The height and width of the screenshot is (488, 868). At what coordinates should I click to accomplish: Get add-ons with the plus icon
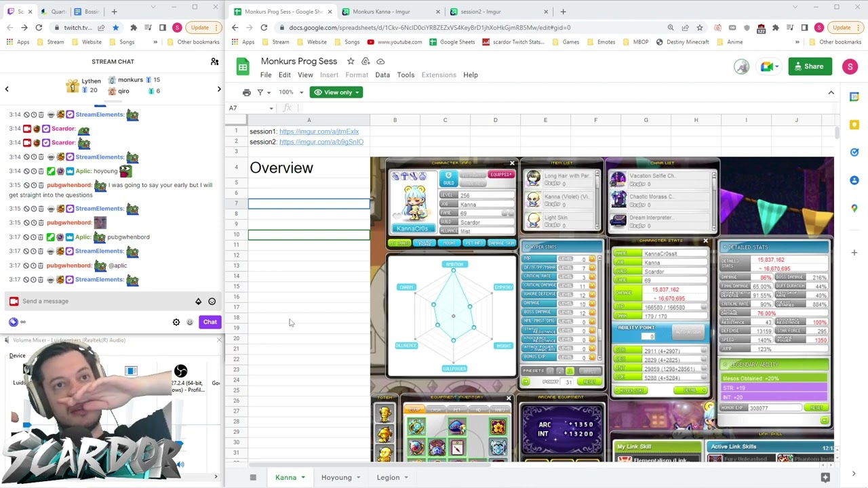pyautogui.click(x=854, y=252)
